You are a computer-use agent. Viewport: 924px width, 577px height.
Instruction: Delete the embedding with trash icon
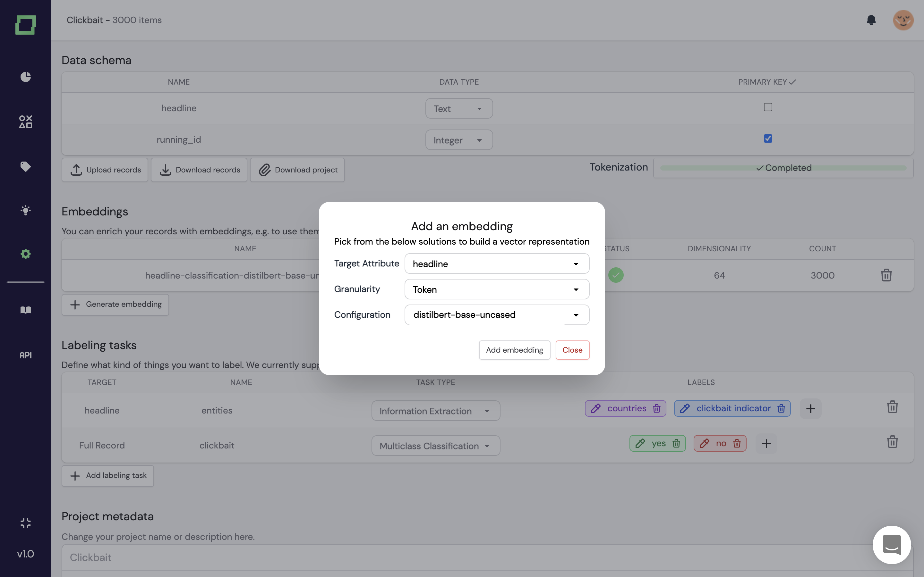[x=886, y=275]
